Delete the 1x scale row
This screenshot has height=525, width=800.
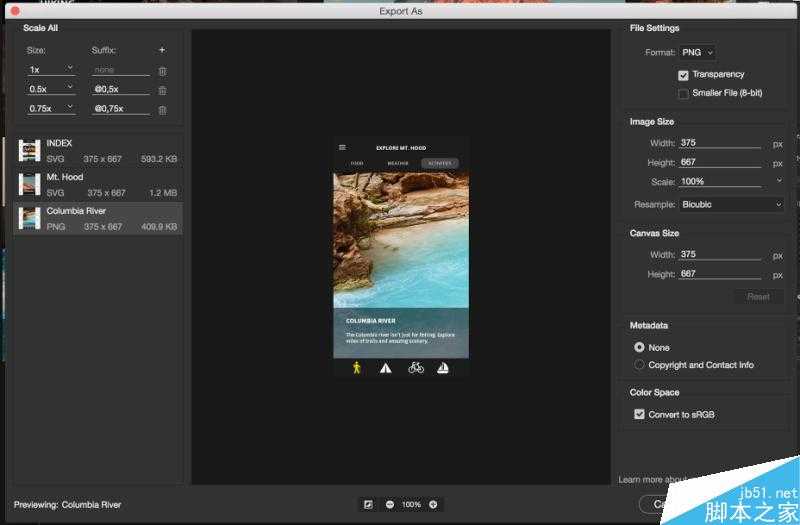tap(162, 71)
